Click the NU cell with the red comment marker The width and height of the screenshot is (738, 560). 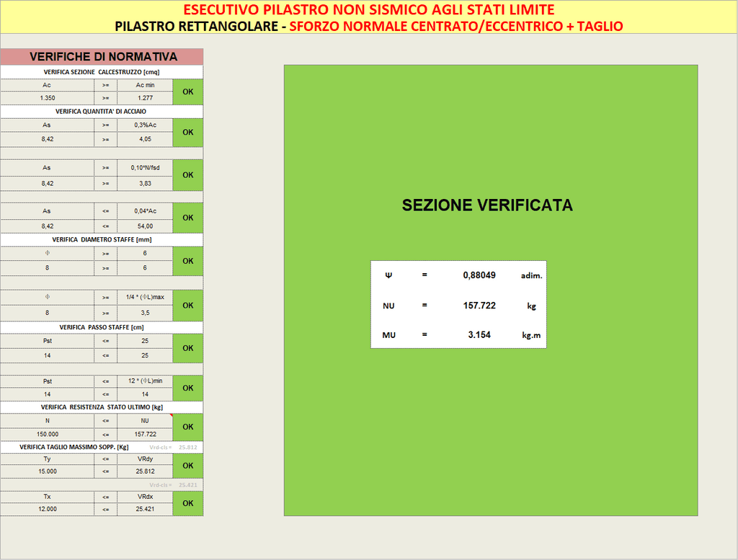pyautogui.click(x=145, y=420)
